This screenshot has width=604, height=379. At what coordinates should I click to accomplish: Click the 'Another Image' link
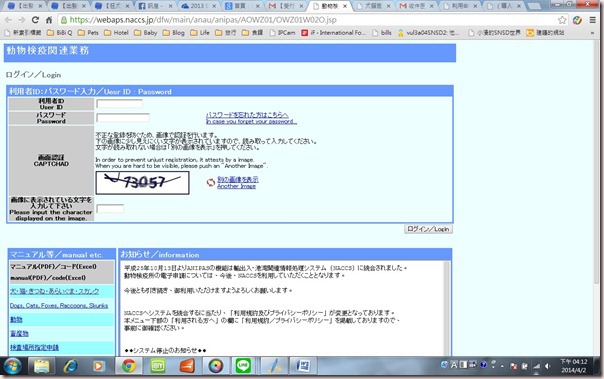pos(237,186)
